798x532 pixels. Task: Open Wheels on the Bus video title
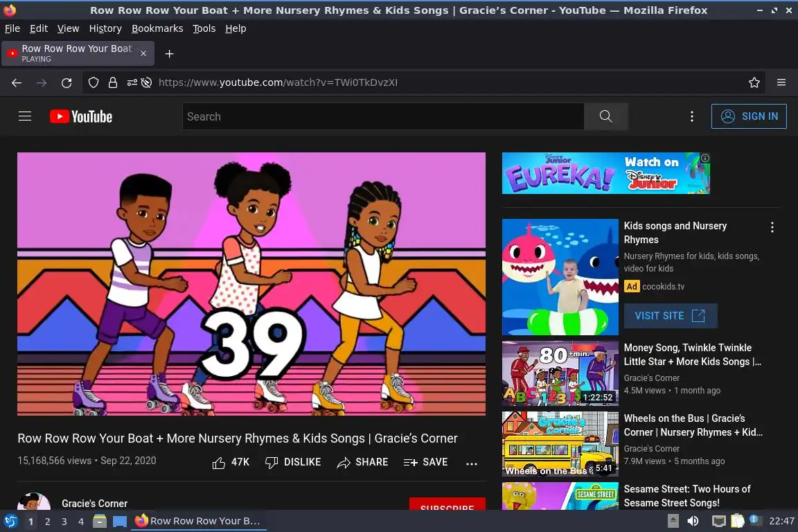pos(693,425)
